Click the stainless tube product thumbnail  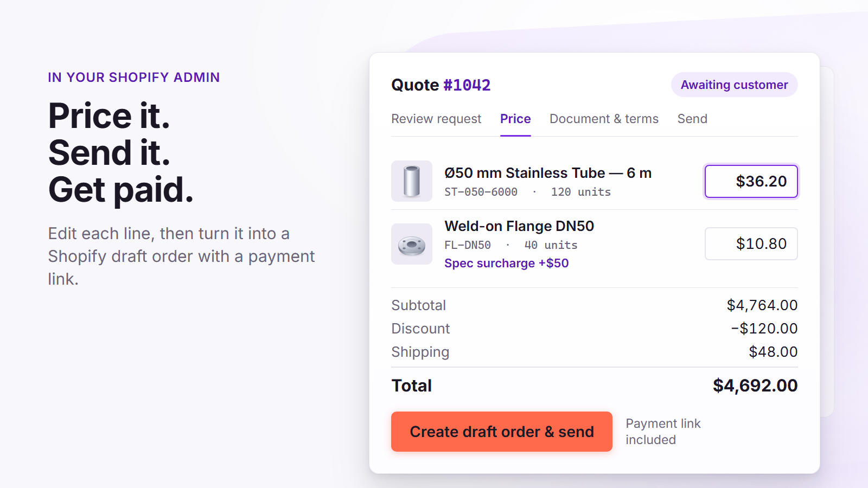(412, 181)
